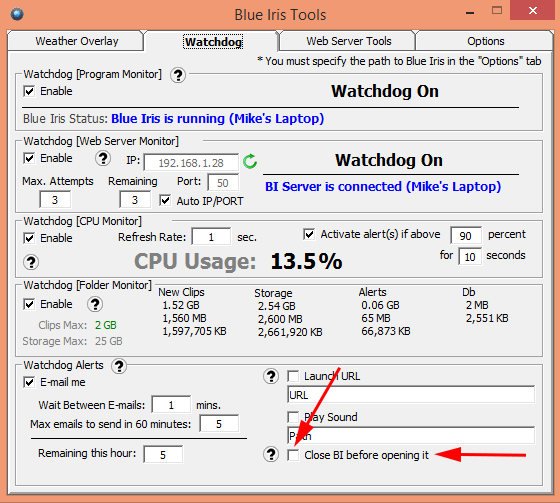Screen dimensions: 560x503
Task: Click BI Server is connected status text
Action: [x=383, y=186]
